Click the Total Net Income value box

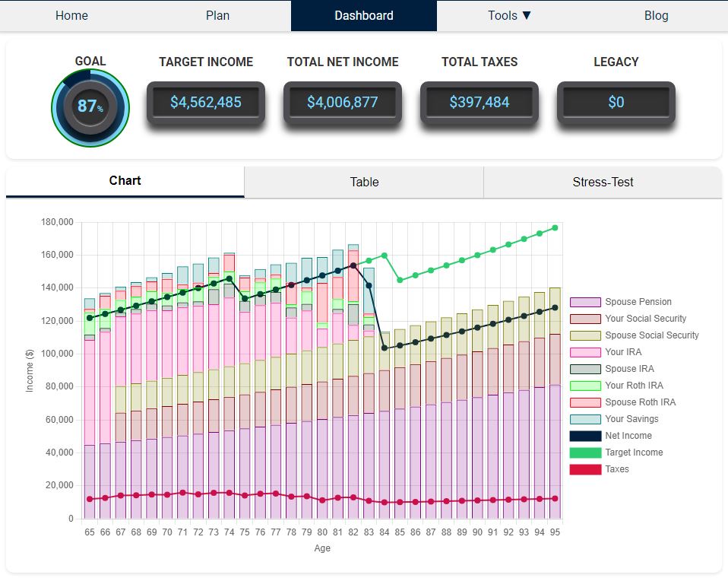(343, 102)
